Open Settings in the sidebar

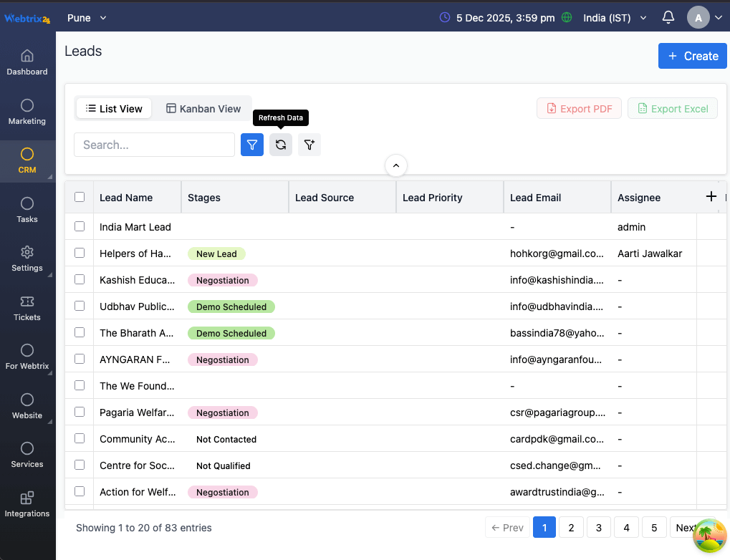27,259
